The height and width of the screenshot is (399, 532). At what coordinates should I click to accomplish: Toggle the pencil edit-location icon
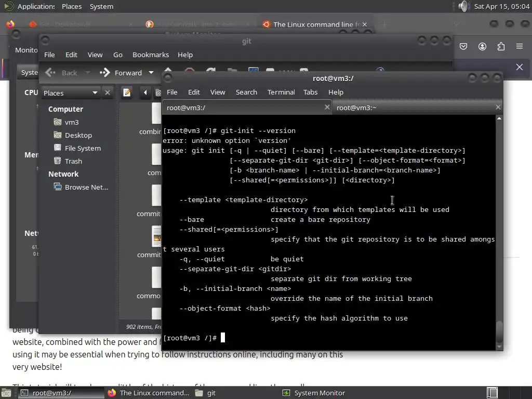pyautogui.click(x=127, y=92)
